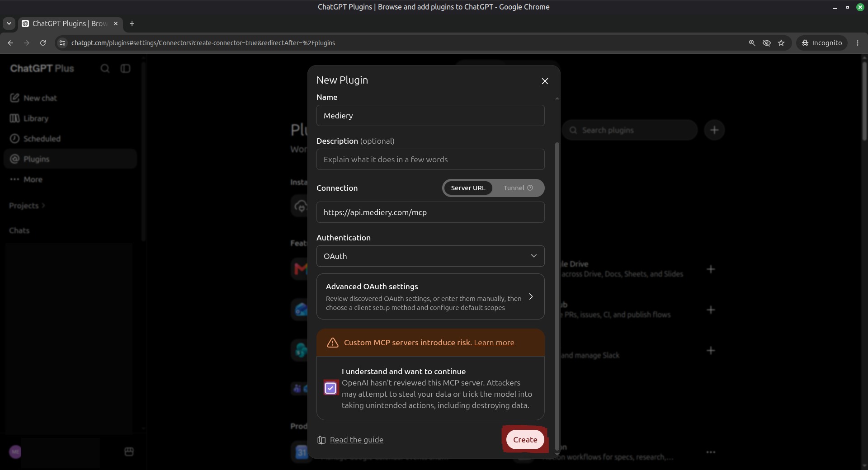Image resolution: width=868 pixels, height=470 pixels.
Task: Click the Create button
Action: point(525,440)
